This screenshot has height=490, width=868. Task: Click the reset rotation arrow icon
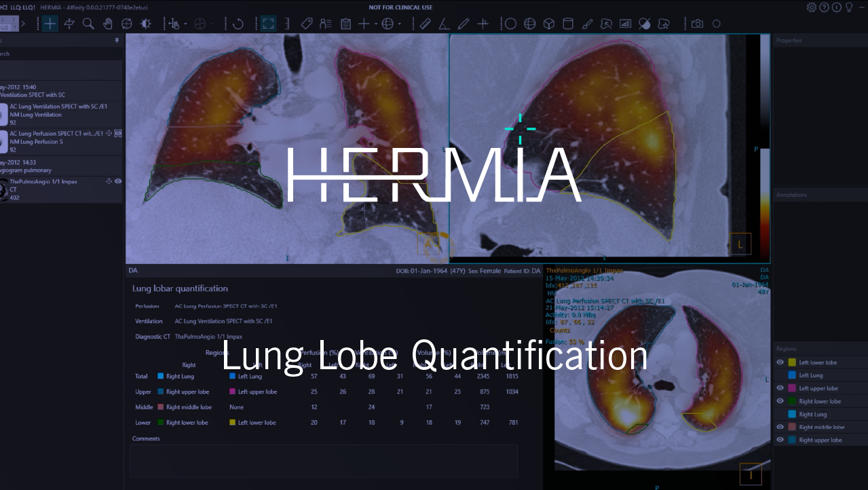pos(238,24)
